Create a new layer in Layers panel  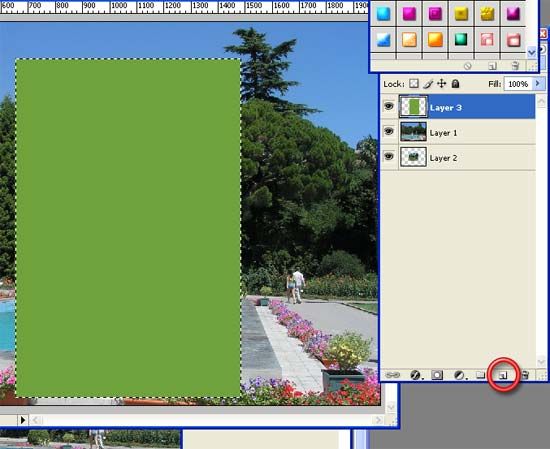(503, 375)
